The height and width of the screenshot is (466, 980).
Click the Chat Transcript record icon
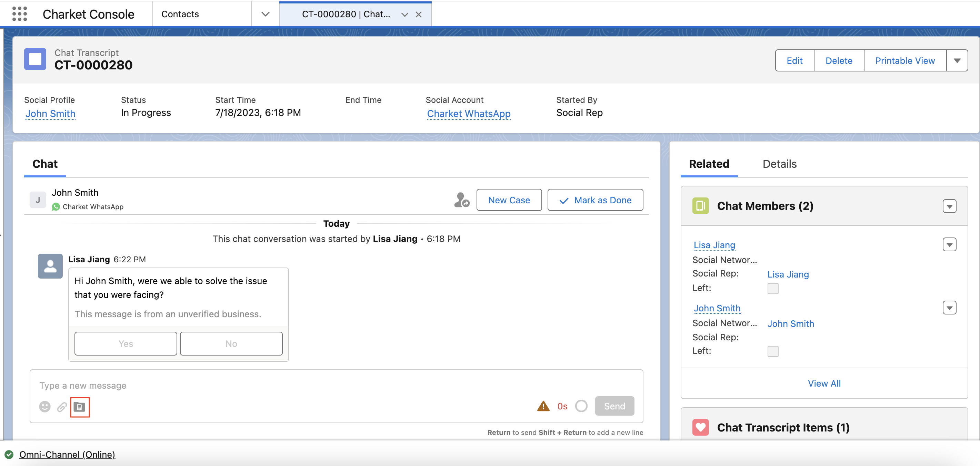pyautogui.click(x=35, y=59)
